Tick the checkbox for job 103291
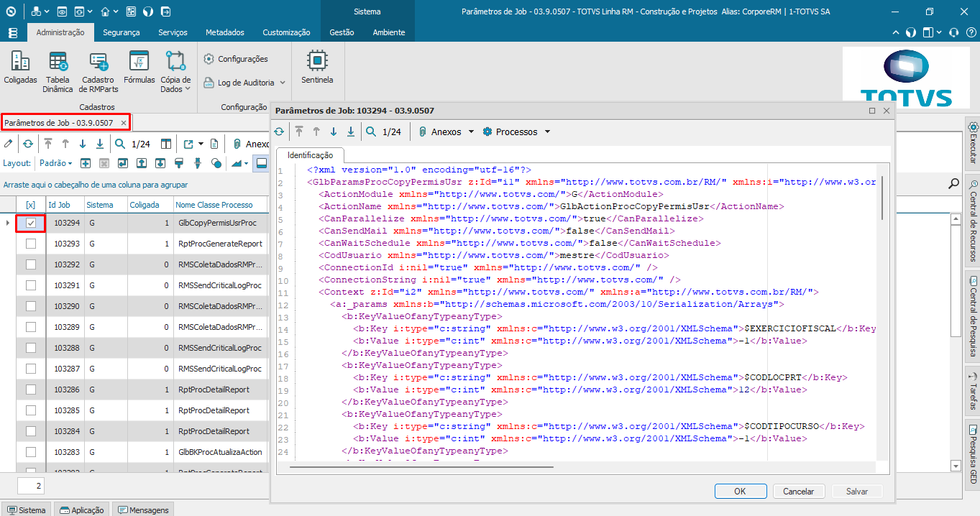 31,285
